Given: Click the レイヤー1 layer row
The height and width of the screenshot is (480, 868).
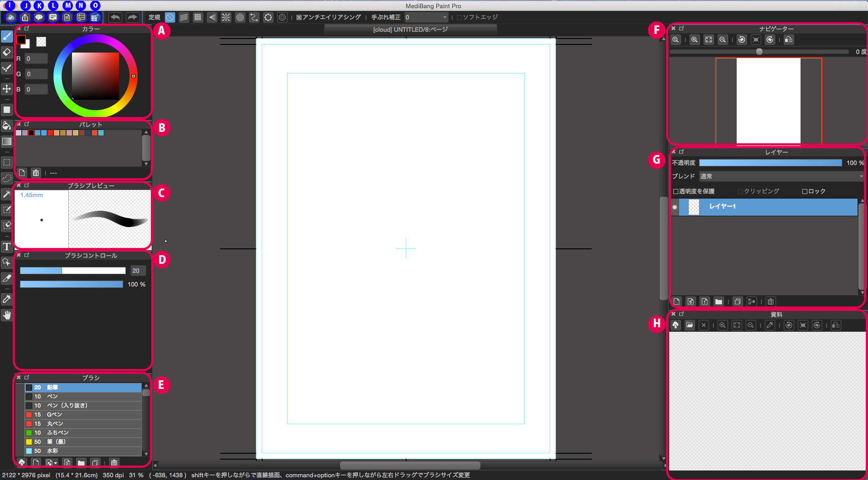Looking at the screenshot, I should click(x=764, y=207).
